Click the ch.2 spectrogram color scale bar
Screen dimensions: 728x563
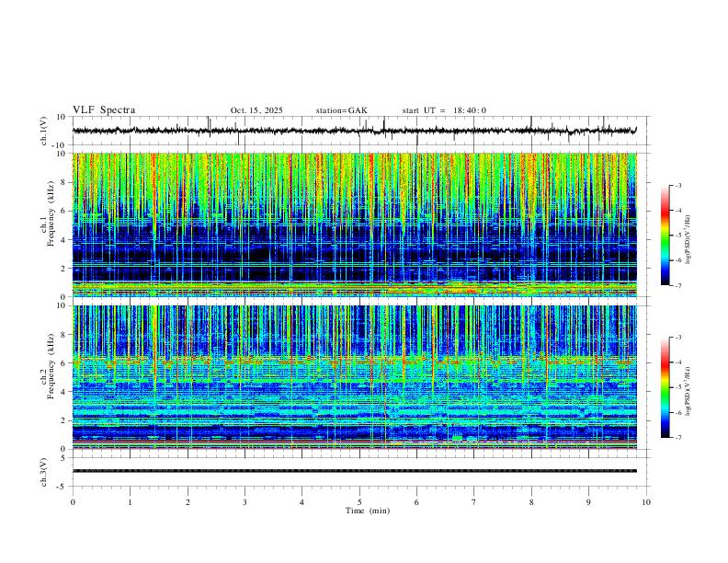pyautogui.click(x=665, y=387)
